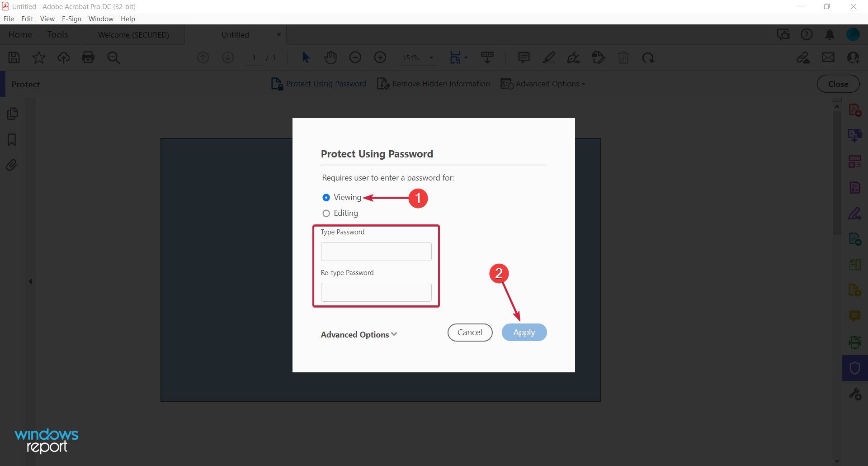Viewport: 868px width, 466px height.
Task: Click inside the Type Password field
Action: tap(376, 251)
